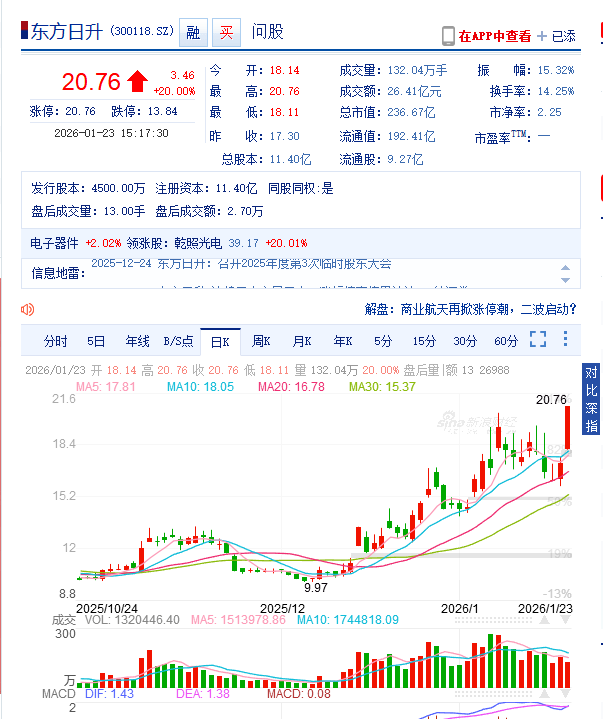Click up triangle beside MACD panel
The image size is (603, 719).
point(545,694)
